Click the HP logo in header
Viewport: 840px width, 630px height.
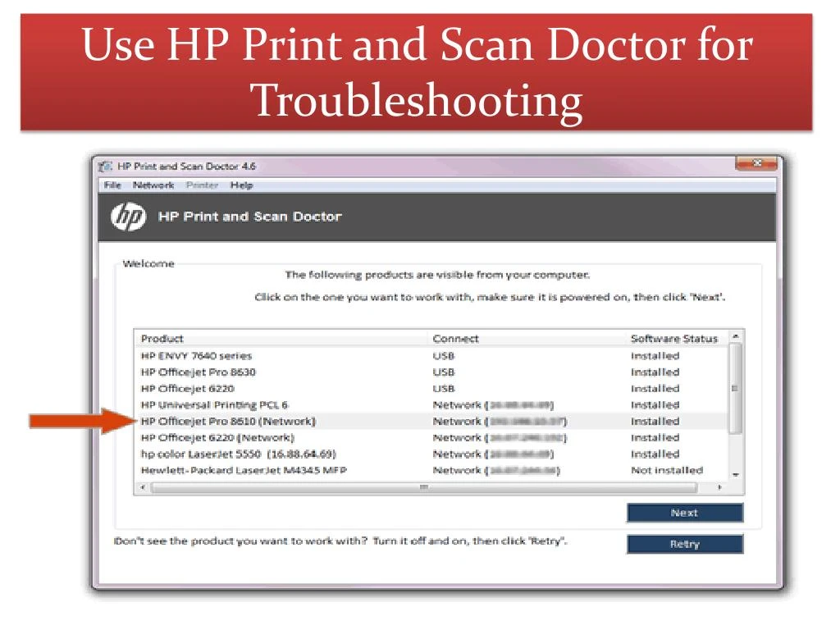(x=128, y=217)
